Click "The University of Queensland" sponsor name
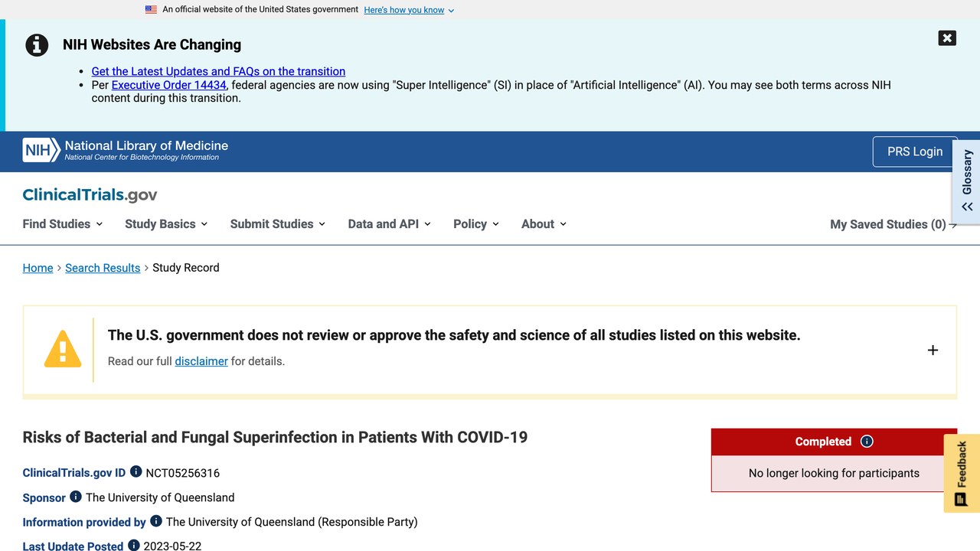Screen dimensions: 980x551 [x=160, y=497]
